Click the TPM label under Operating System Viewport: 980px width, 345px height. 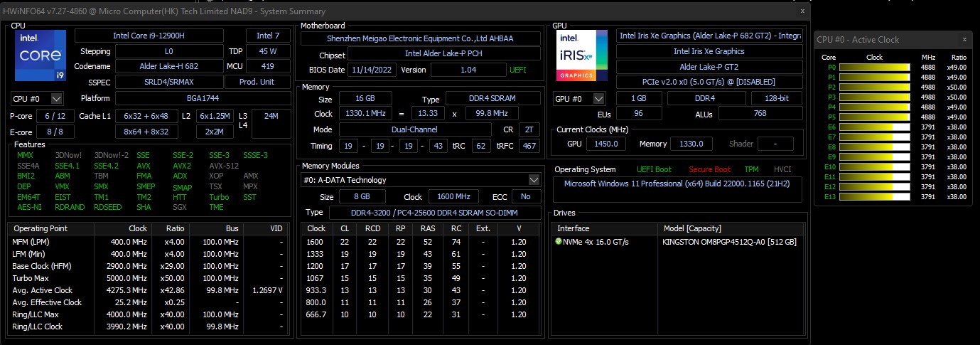(751, 169)
